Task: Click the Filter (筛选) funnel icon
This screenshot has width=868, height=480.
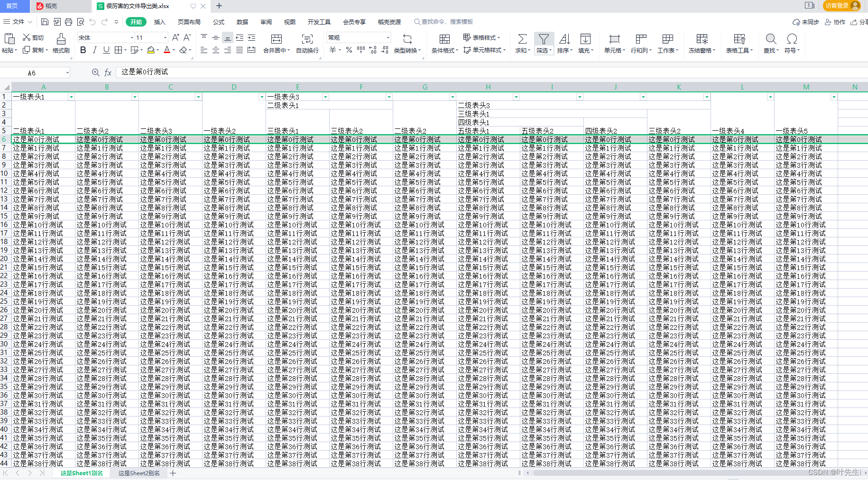Action: (544, 39)
